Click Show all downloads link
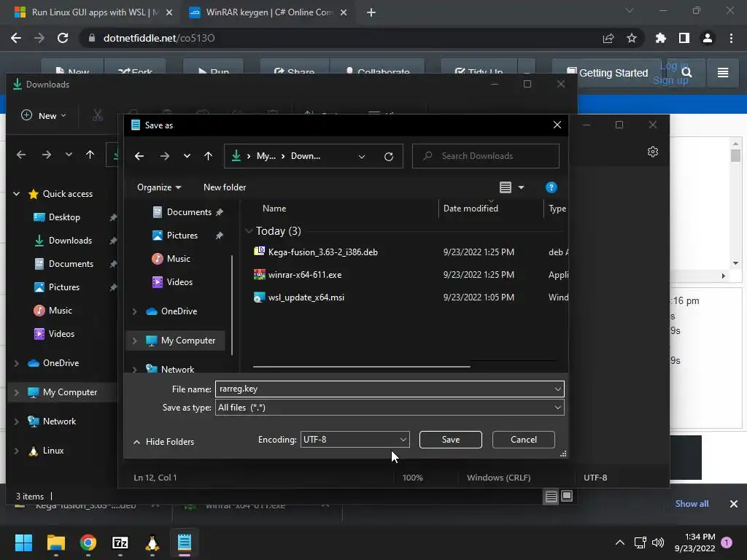747x560 pixels. (x=692, y=504)
